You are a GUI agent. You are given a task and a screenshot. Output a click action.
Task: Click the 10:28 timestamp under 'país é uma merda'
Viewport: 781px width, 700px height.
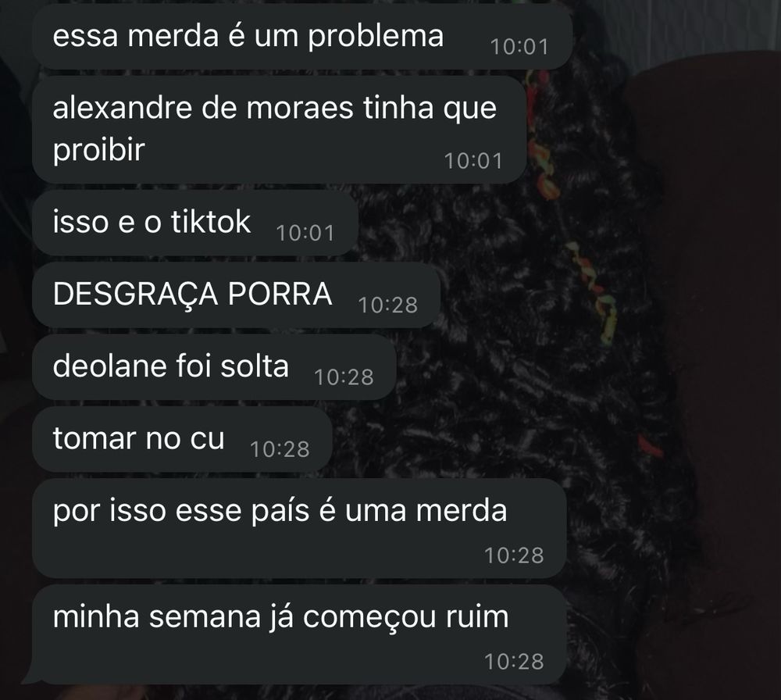514,555
